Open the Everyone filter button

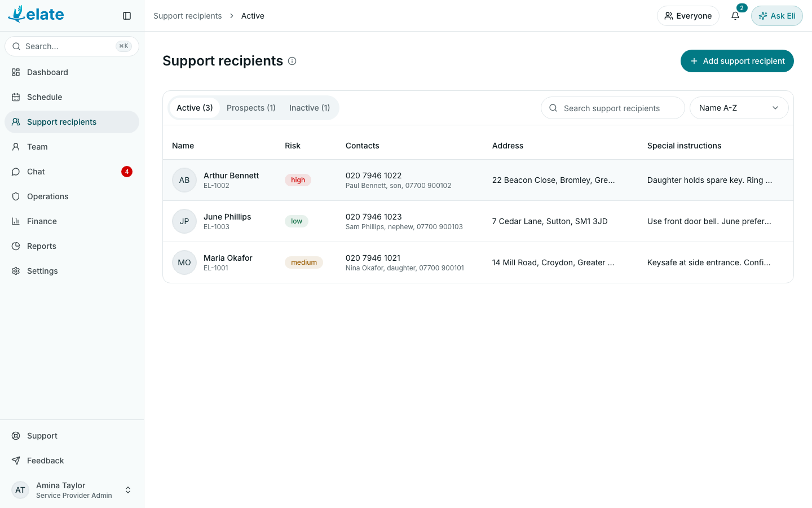688,16
